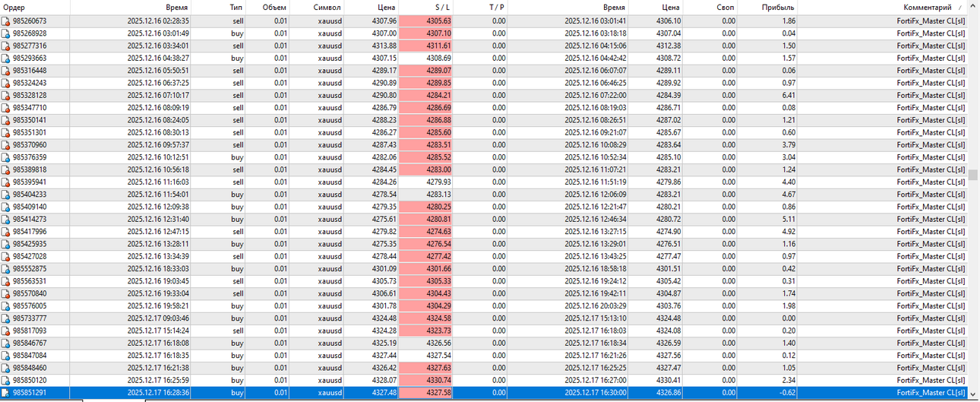Click the order icon beside 985552875
The width and height of the screenshot is (980, 402).
pos(6,269)
